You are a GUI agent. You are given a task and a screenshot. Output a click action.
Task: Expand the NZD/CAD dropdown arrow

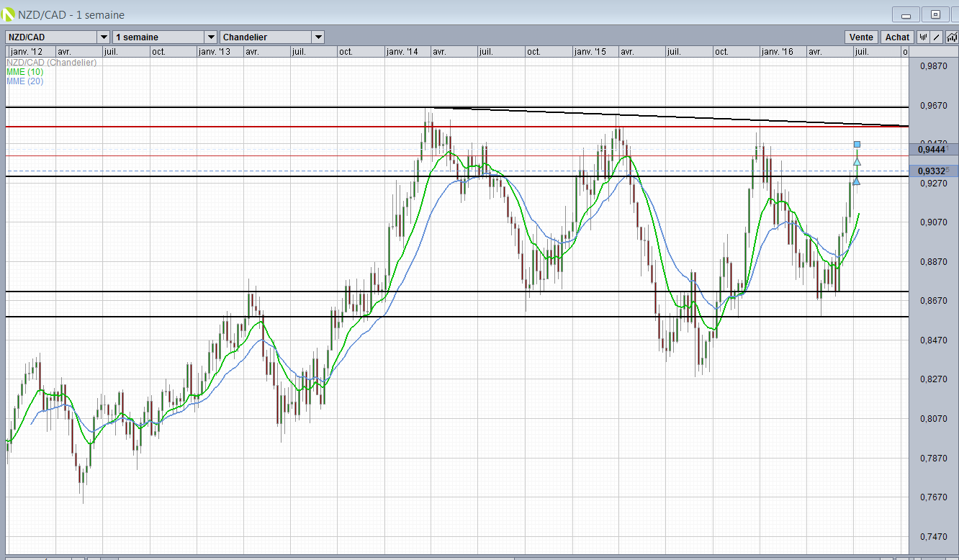[103, 37]
